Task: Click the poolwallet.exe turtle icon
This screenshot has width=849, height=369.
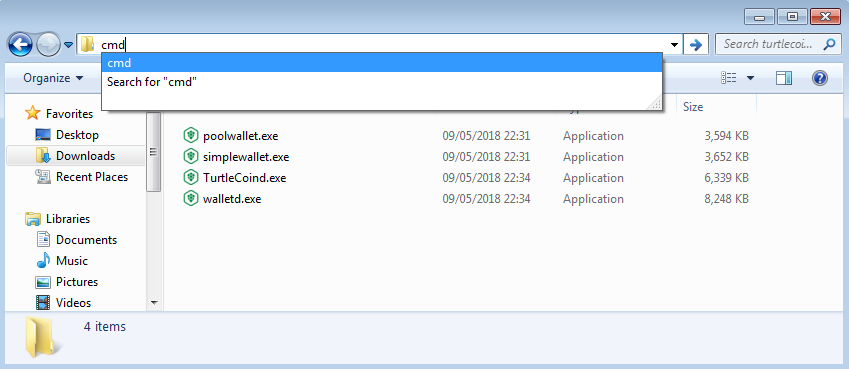Action: pyautogui.click(x=190, y=135)
